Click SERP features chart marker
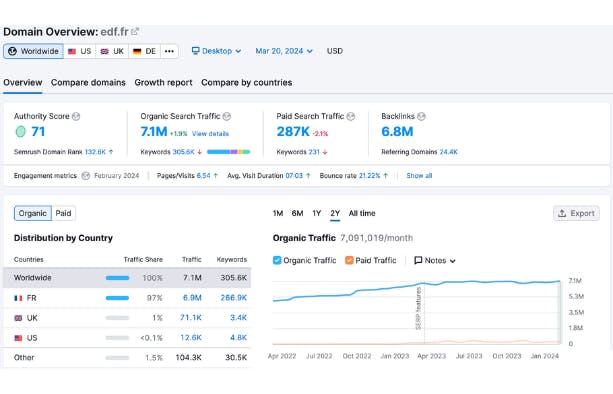The width and height of the screenshot is (613, 394). pyautogui.click(x=419, y=308)
